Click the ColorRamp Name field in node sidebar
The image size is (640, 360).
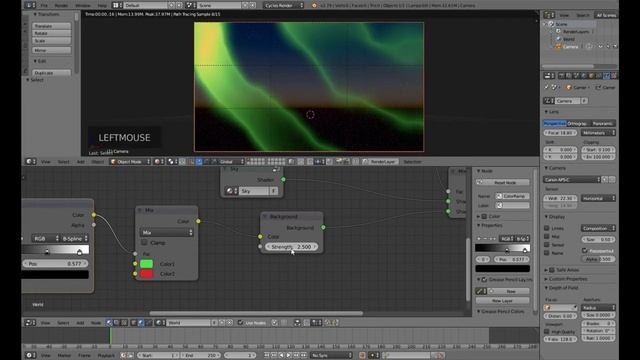click(513, 196)
